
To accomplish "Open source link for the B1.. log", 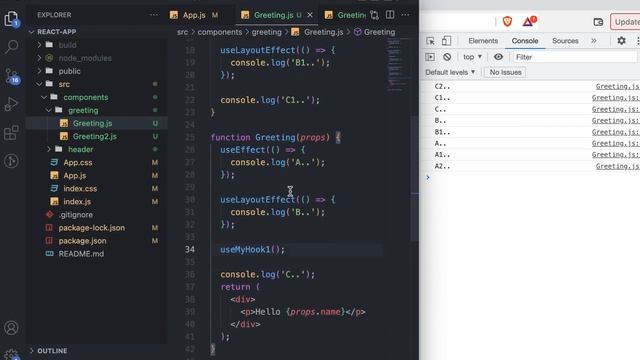I will click(616, 132).
